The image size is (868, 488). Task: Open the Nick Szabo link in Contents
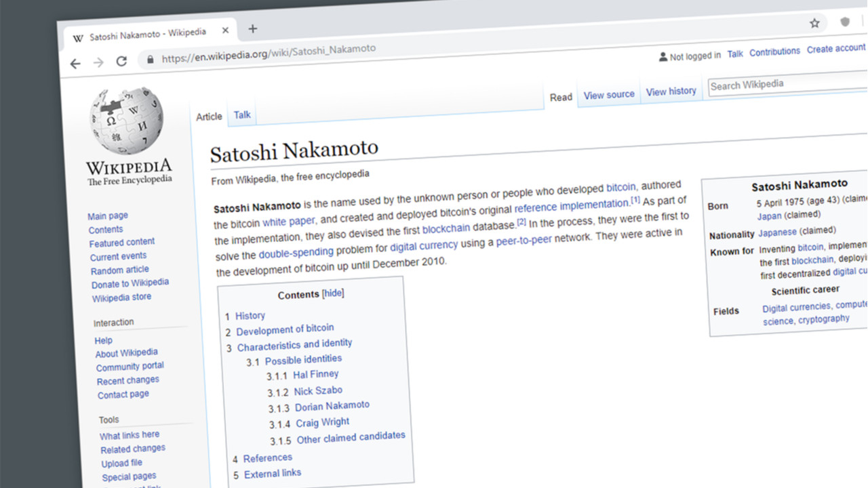click(317, 390)
